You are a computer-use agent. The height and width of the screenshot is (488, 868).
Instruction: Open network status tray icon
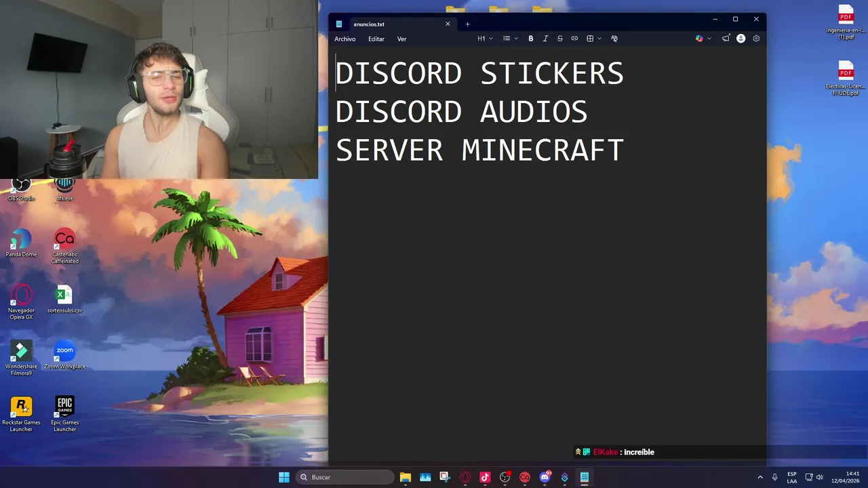click(x=809, y=477)
